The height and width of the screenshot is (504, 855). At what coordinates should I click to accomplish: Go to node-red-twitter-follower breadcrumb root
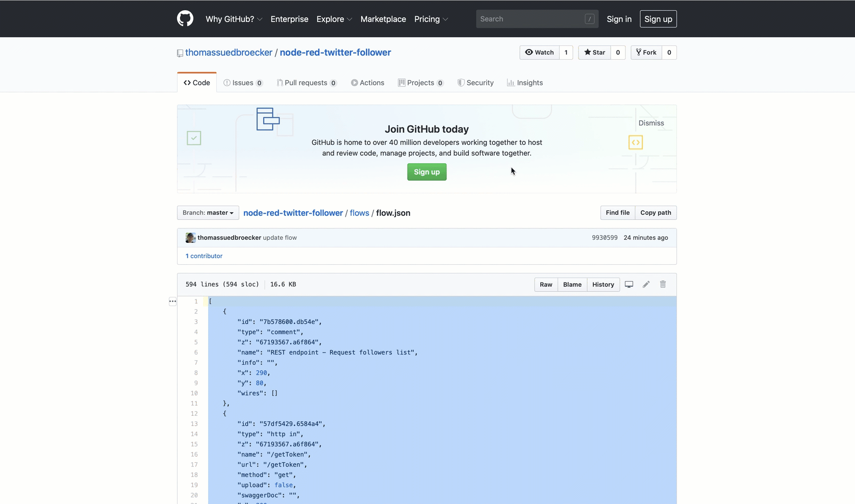coord(293,213)
